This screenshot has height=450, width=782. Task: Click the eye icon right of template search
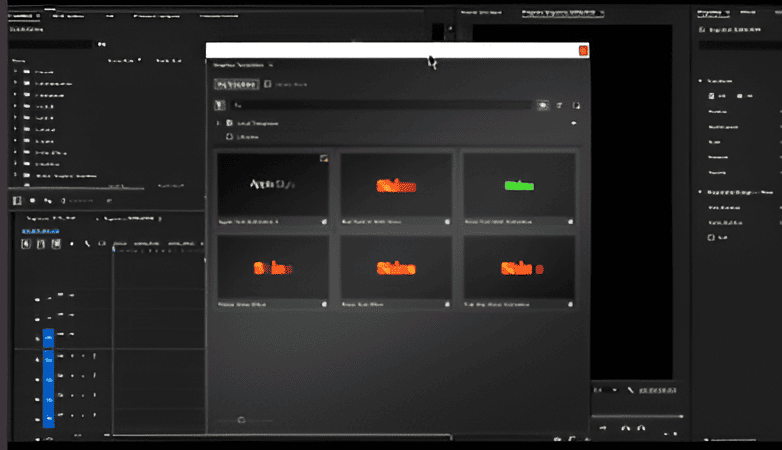pos(543,104)
